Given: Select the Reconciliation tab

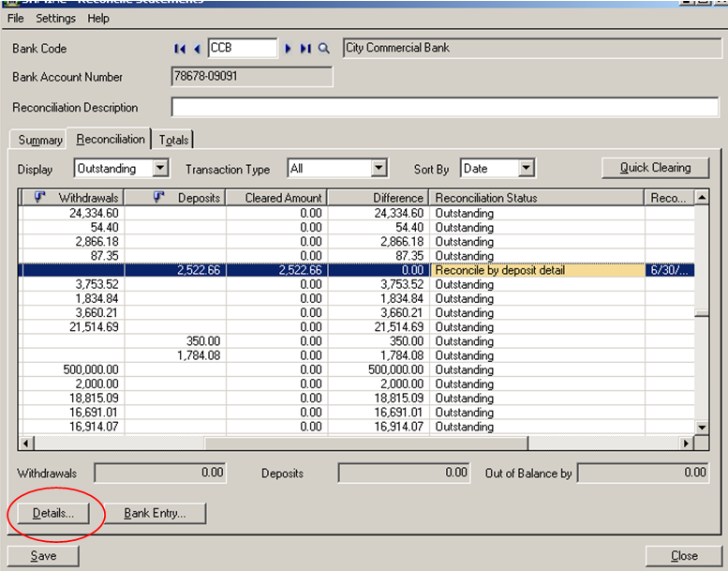Looking at the screenshot, I should tap(110, 139).
